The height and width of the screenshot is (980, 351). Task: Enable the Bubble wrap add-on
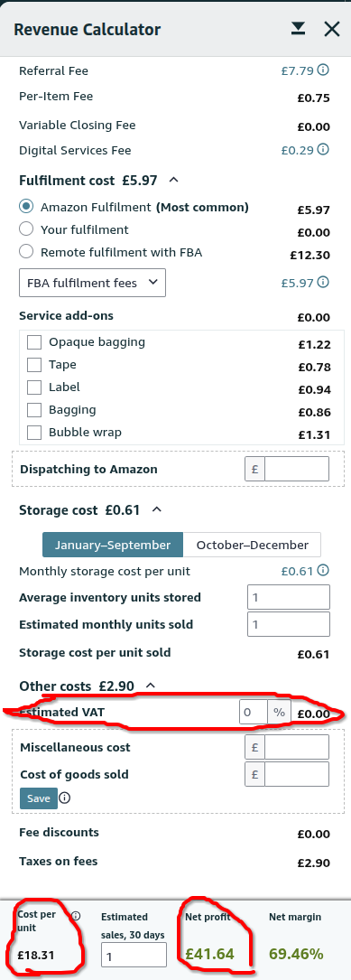tap(34, 433)
